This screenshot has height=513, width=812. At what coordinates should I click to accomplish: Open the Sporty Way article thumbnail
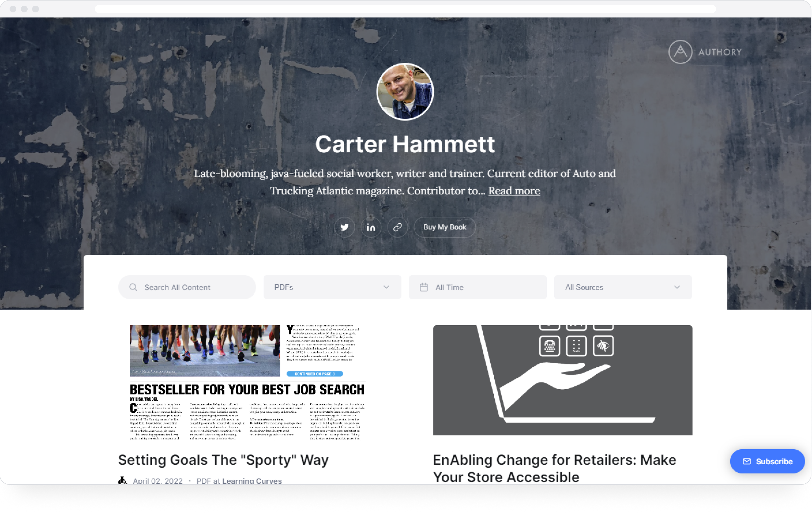(248, 382)
